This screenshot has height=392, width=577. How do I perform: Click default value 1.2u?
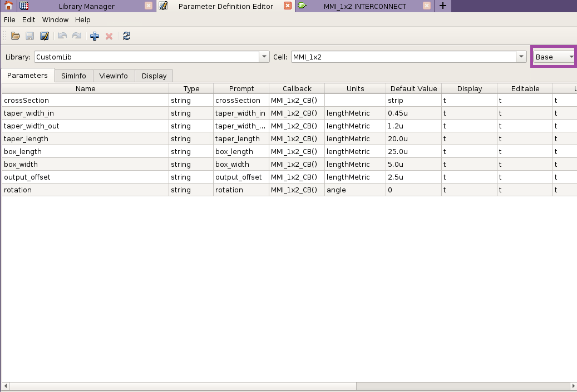click(x=413, y=126)
